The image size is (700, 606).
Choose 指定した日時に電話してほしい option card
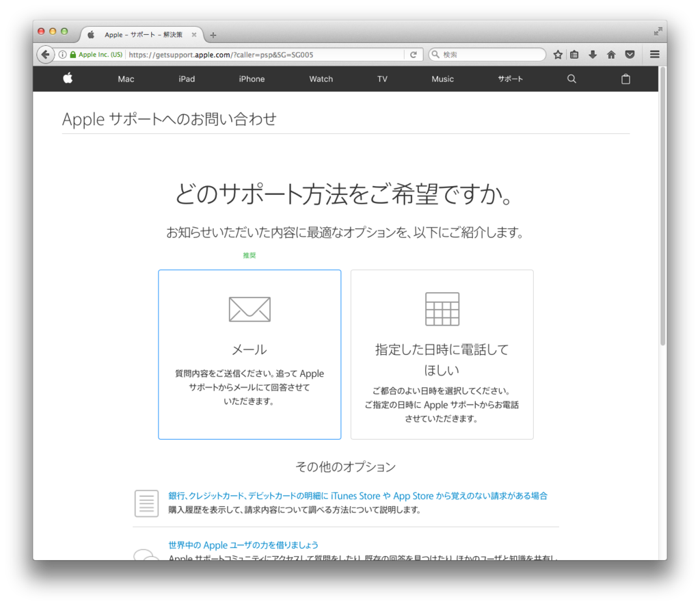(x=442, y=354)
